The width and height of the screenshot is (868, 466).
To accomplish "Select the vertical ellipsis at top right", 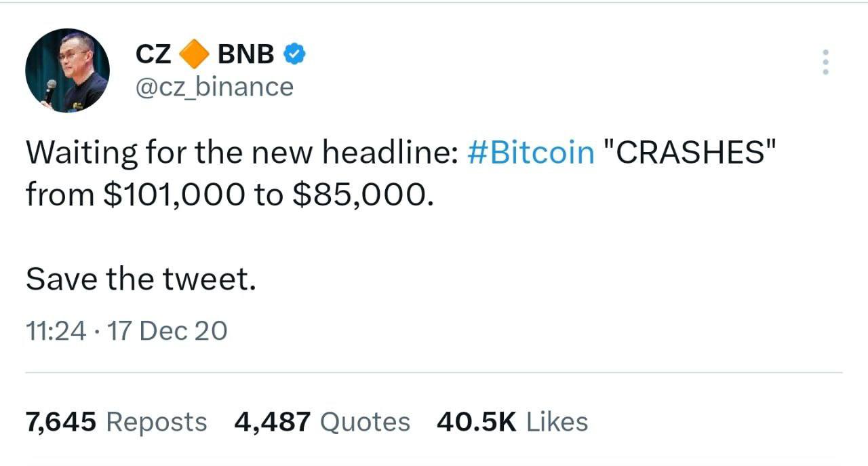I will (x=825, y=62).
